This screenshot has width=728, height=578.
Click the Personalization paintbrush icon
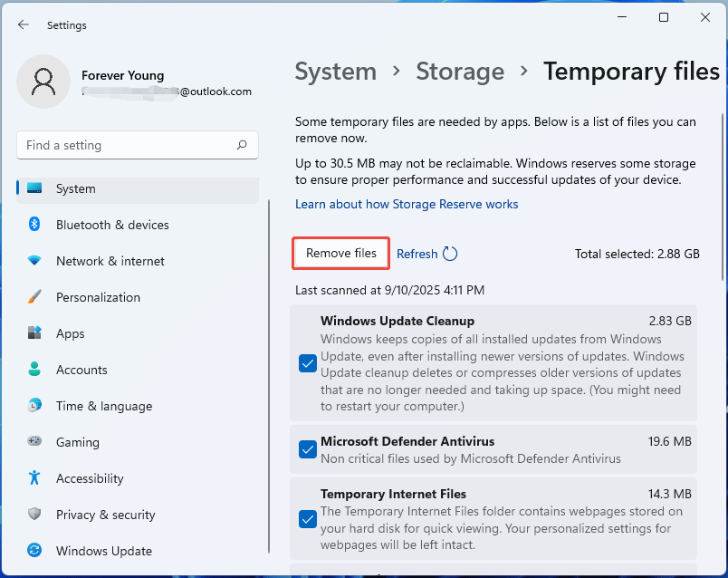pos(34,297)
